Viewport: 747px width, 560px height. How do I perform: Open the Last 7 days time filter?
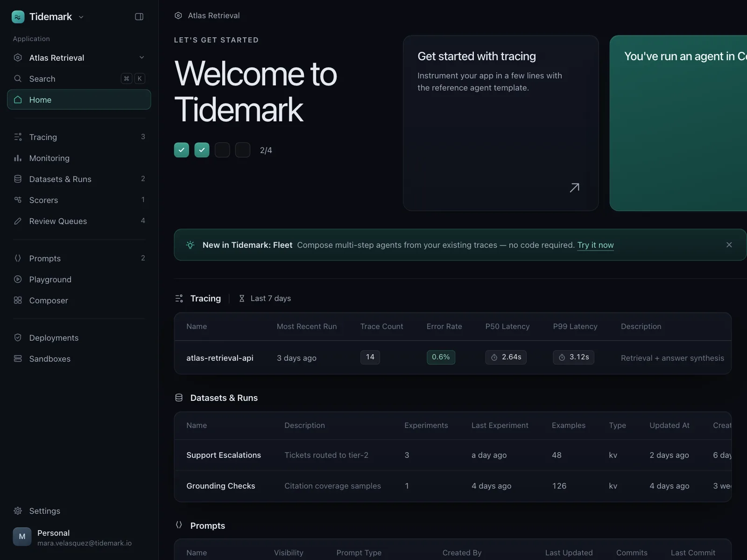point(265,298)
